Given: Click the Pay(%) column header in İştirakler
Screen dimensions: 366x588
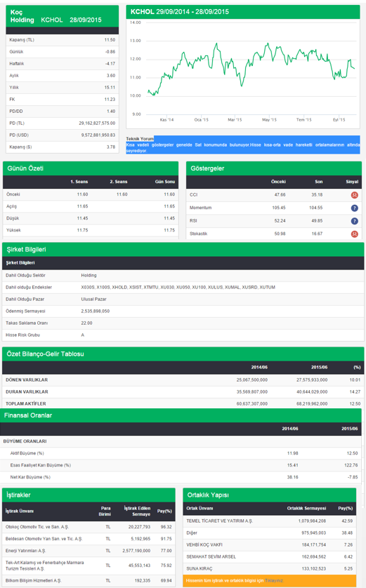Looking at the screenshot, I should point(164,511).
